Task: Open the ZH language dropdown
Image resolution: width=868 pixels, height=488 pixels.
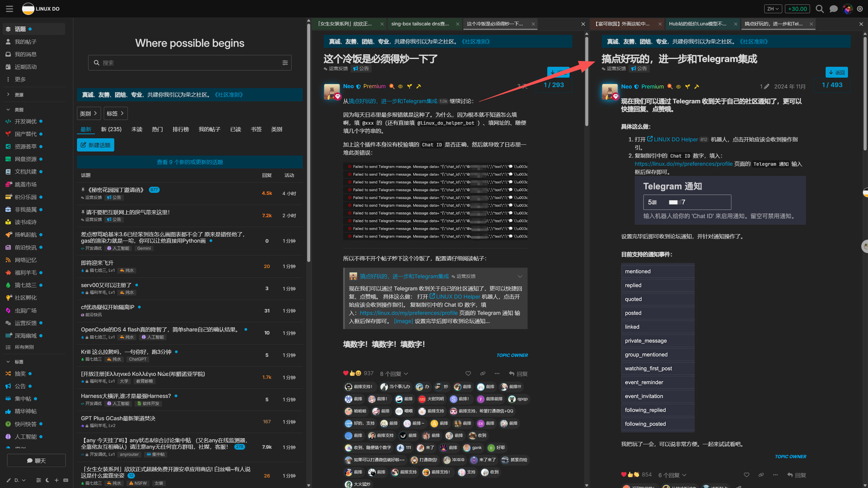Action: pyautogui.click(x=773, y=9)
